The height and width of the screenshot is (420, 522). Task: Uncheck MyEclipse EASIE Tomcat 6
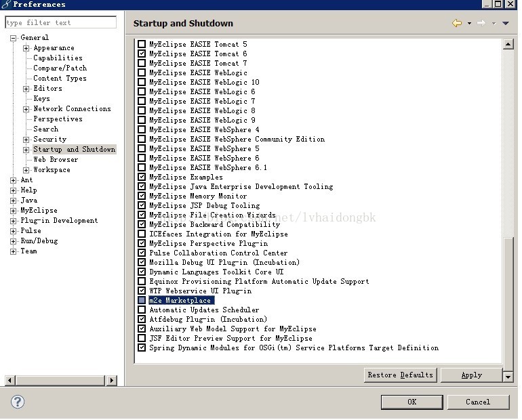[x=142, y=54]
